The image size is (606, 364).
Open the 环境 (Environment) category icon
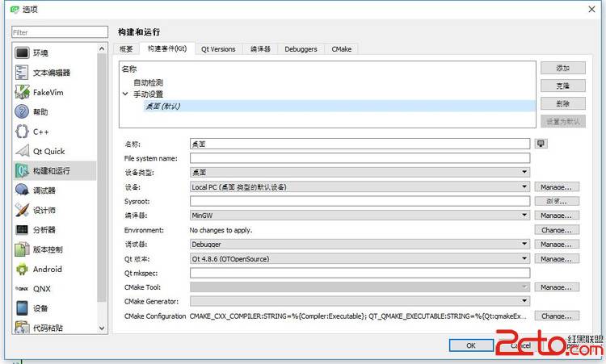pos(22,53)
